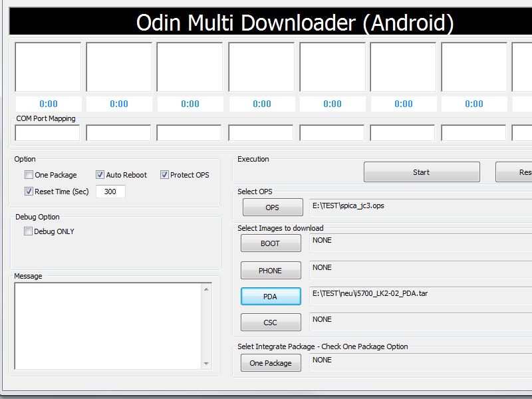Click the second device progress box
Screen dimensions: 532x399
coord(119,67)
